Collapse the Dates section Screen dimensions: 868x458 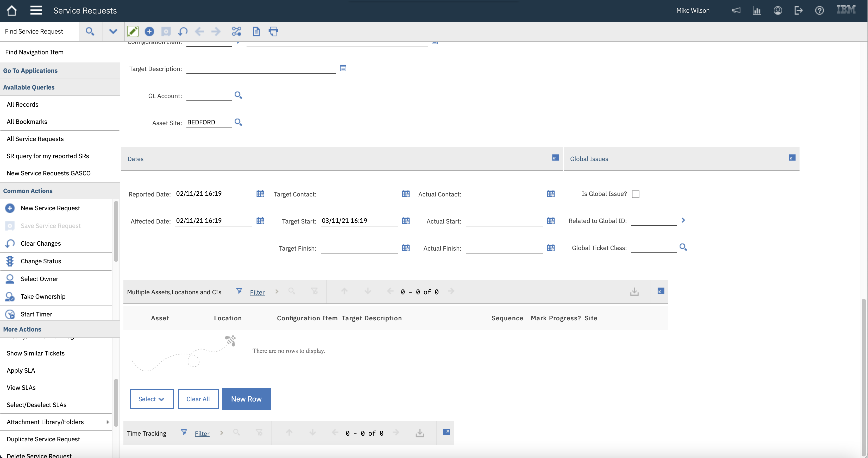click(555, 158)
